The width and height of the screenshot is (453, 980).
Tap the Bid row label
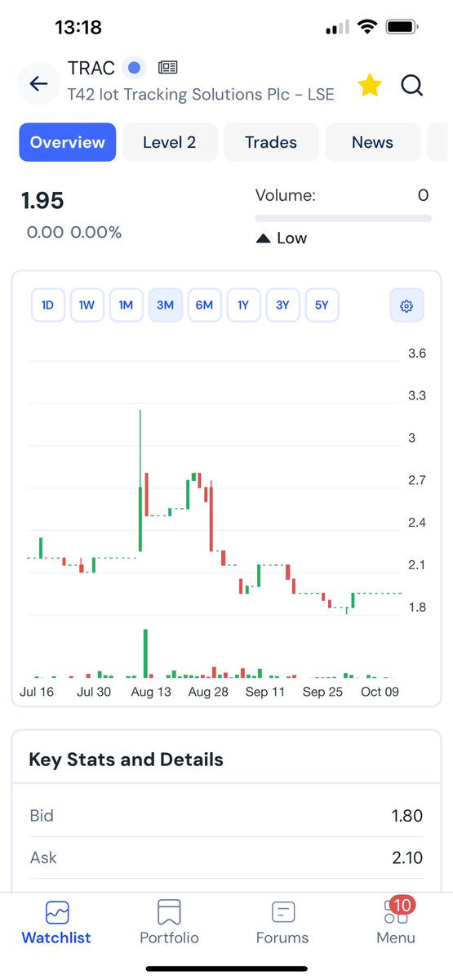pyautogui.click(x=42, y=815)
